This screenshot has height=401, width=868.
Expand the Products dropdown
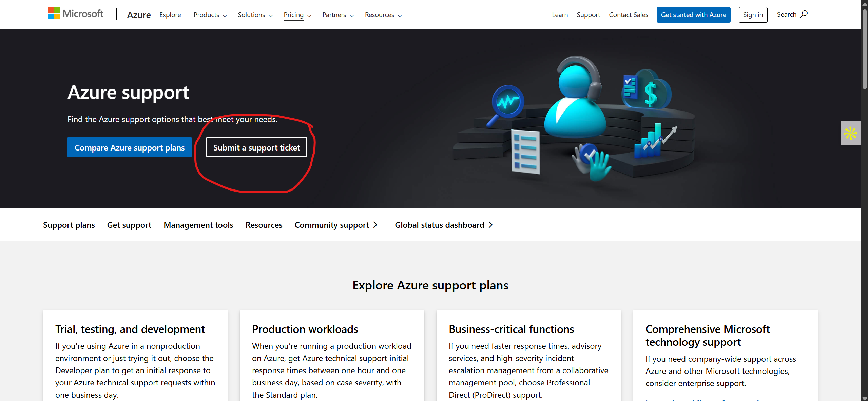point(210,15)
